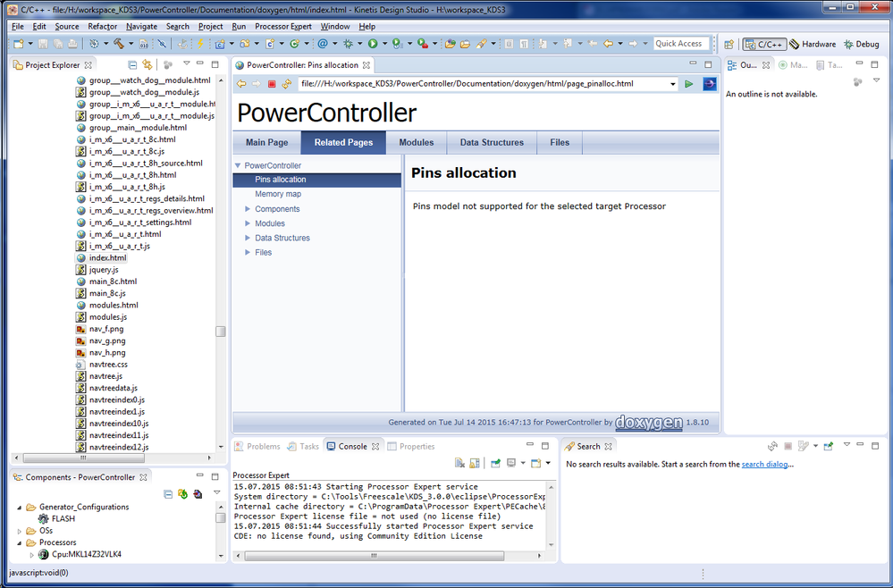Open the Navigate menu

tap(142, 26)
